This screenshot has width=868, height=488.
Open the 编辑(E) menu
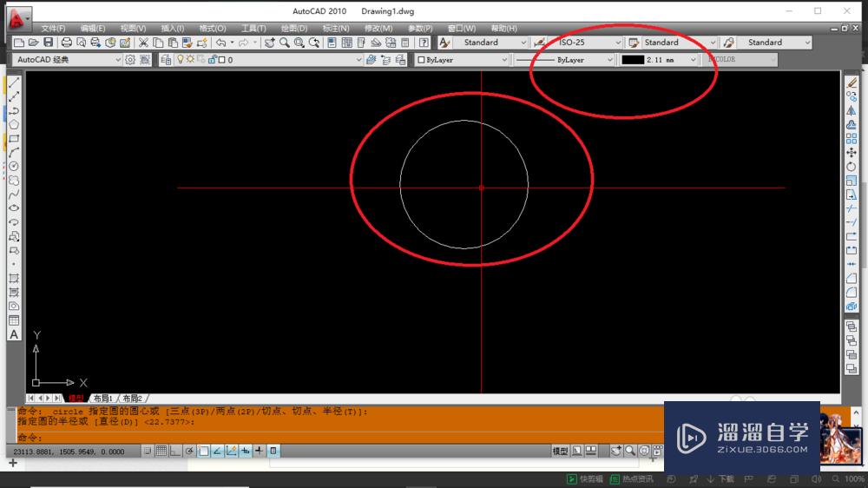click(x=93, y=29)
